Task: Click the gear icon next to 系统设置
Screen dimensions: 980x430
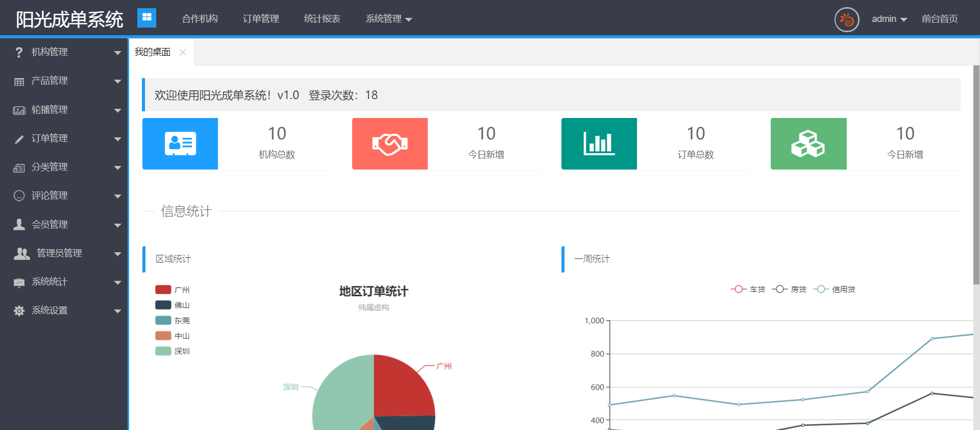Action: tap(19, 310)
